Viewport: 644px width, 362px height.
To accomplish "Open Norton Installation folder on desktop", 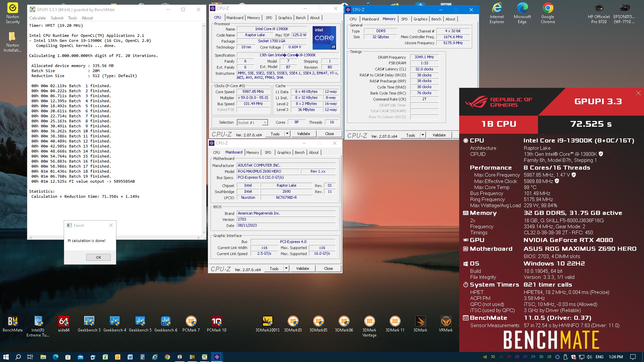I will click(x=13, y=42).
